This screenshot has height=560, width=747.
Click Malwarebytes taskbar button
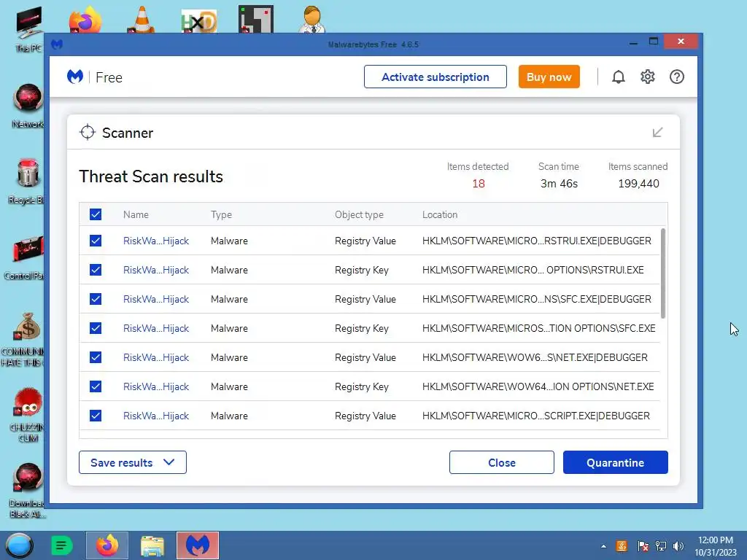coord(198,545)
